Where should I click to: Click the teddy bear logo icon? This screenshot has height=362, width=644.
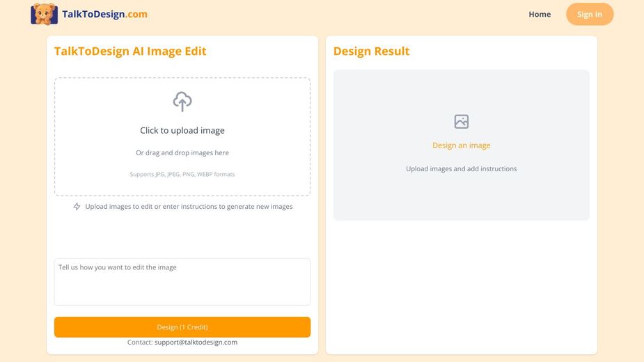pos(44,14)
